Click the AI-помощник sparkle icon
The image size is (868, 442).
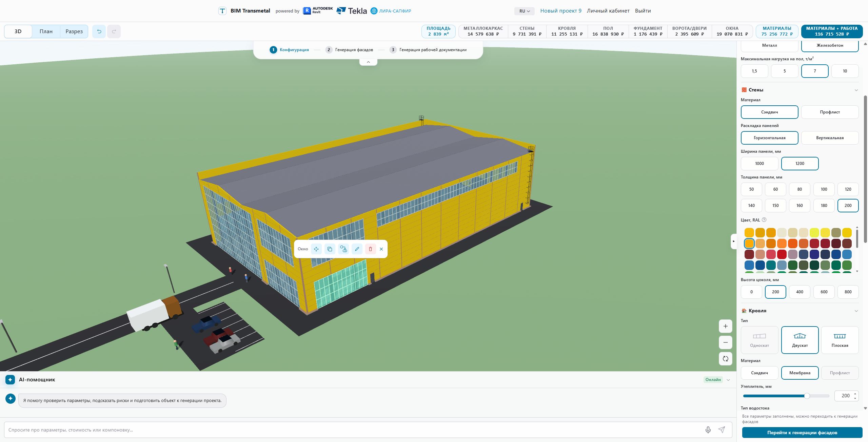pyautogui.click(x=10, y=380)
